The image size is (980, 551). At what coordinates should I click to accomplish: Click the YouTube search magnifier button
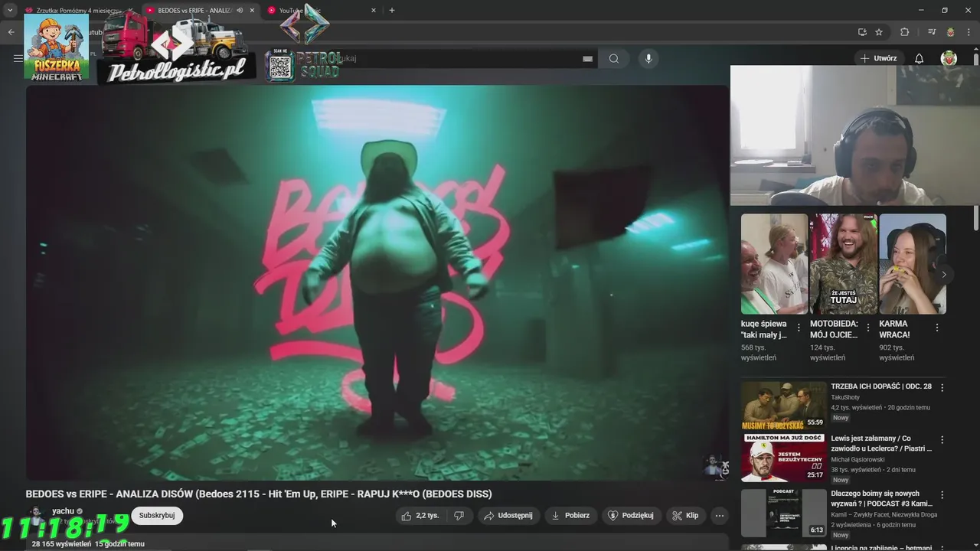point(614,59)
